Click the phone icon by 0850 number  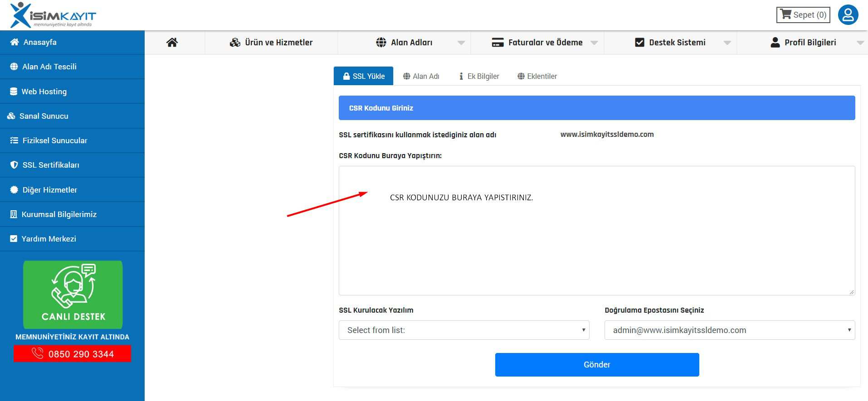coord(38,353)
